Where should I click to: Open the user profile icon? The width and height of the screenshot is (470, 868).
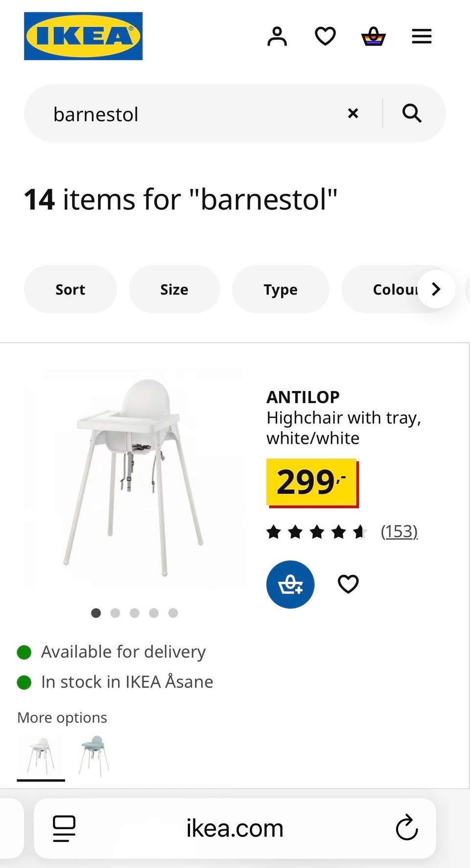point(277,36)
